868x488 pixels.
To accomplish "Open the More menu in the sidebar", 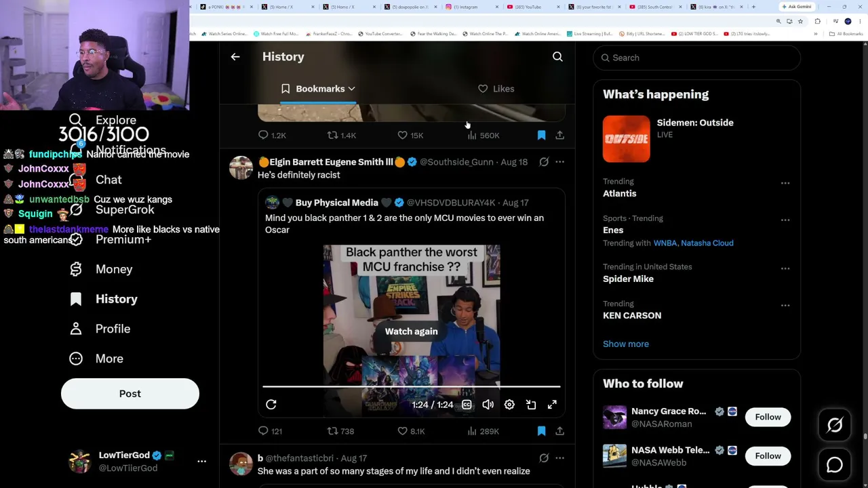I will pyautogui.click(x=96, y=359).
